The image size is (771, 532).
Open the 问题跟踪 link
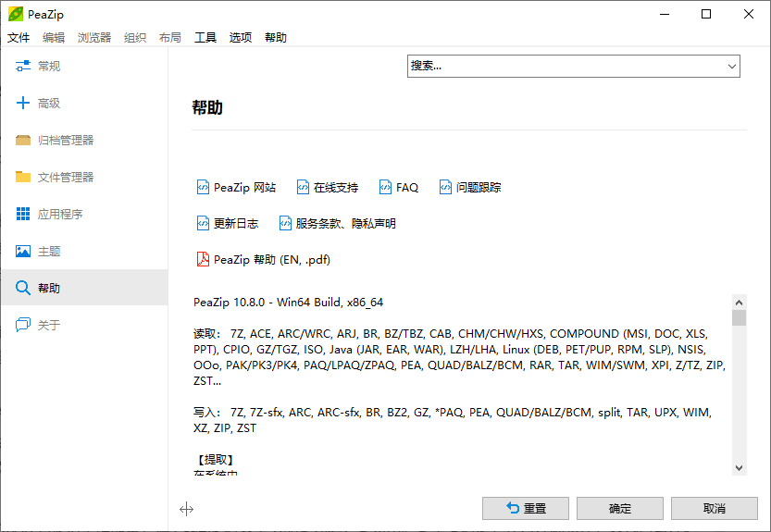479,187
